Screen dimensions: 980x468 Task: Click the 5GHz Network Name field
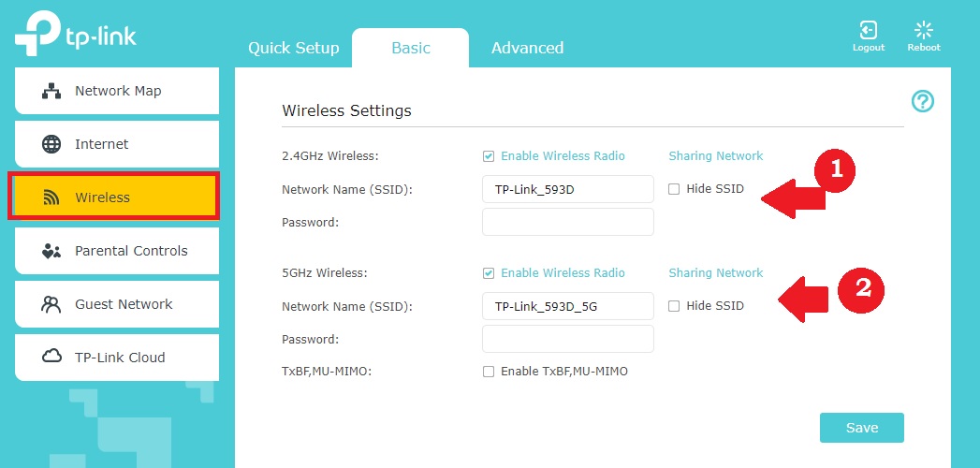coord(567,306)
